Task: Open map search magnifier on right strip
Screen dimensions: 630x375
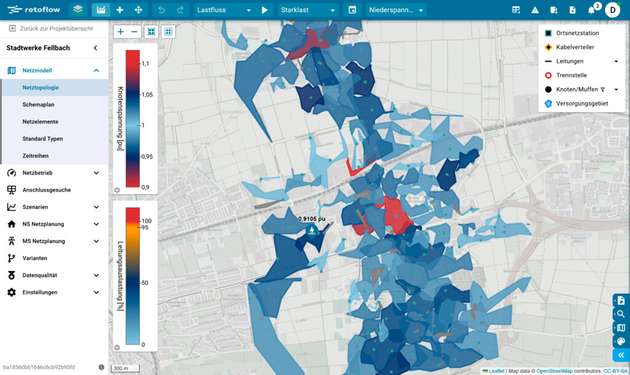Action: [621, 314]
